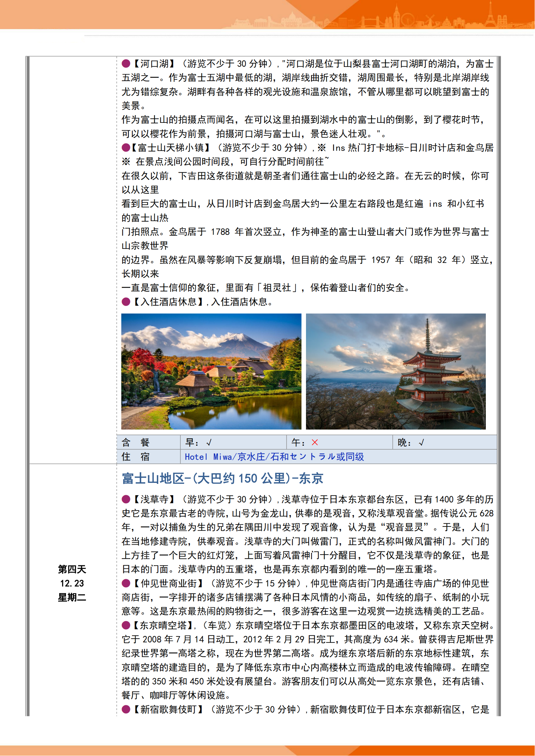Click the Ferris wheel silhouette in header banner
Image resolution: width=535 pixels, height=756 pixels.
(408, 20)
